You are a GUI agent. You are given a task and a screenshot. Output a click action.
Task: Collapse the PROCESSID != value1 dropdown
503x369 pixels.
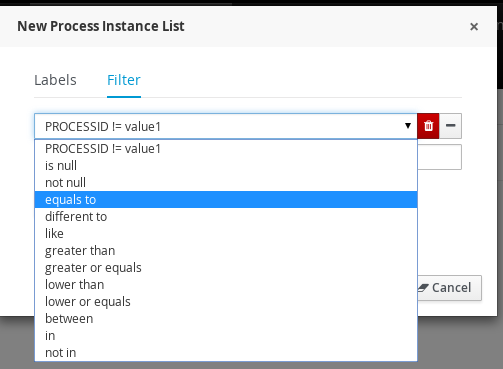click(226, 126)
